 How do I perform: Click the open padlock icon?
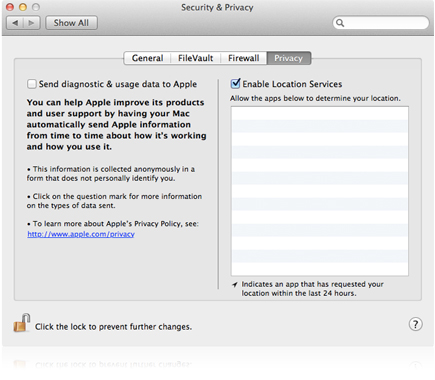[x=22, y=323]
